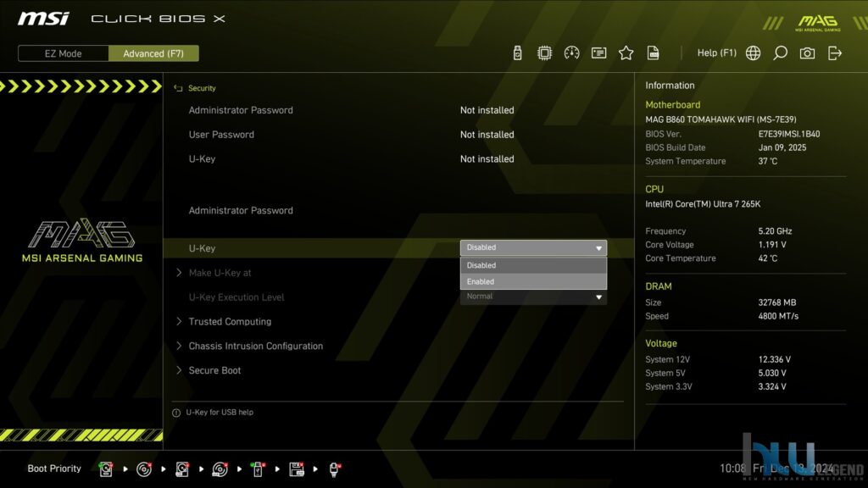This screenshot has width=868, height=488.
Task: Select the CD/DVD boot device, second in order
Action: [x=144, y=469]
